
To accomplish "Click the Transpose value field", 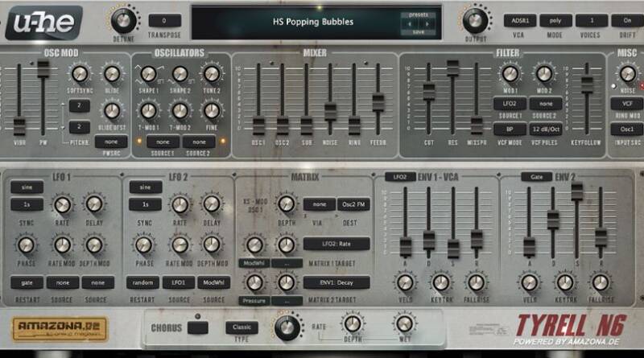I will coord(165,21).
